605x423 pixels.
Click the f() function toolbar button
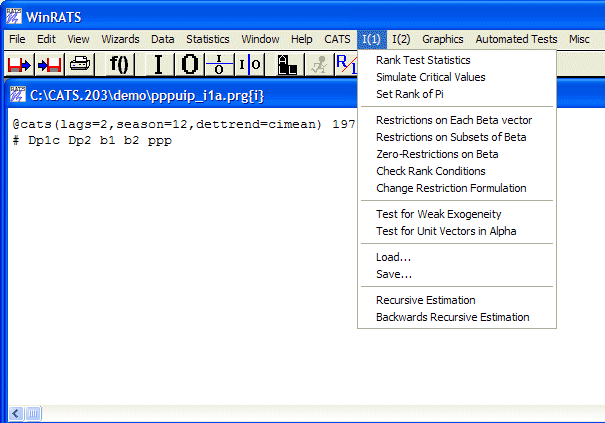119,65
